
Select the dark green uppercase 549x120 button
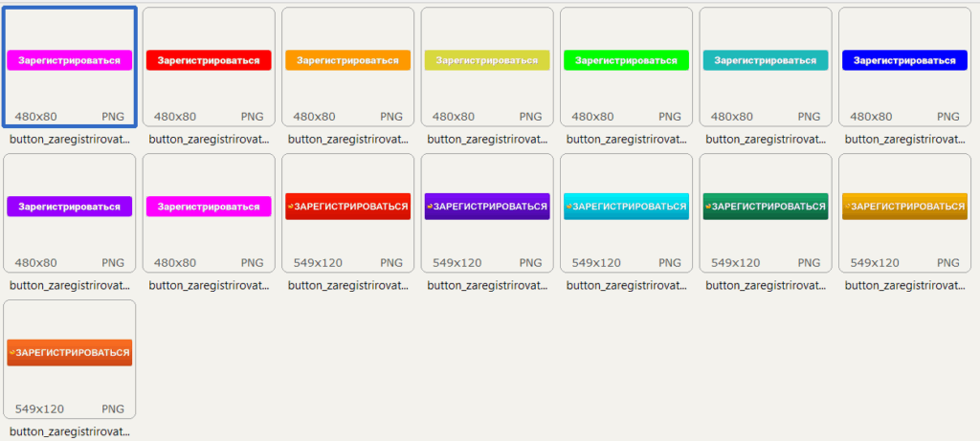coord(766,207)
